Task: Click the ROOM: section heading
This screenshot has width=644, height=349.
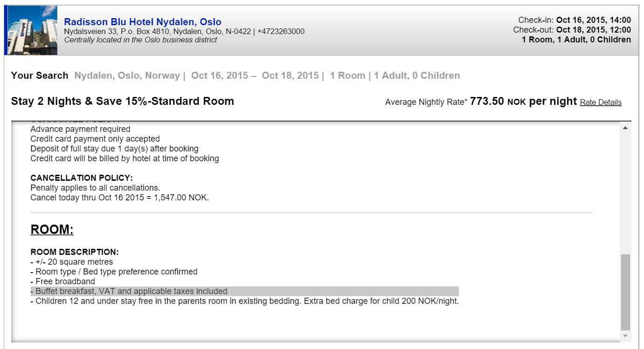Action: click(x=52, y=230)
